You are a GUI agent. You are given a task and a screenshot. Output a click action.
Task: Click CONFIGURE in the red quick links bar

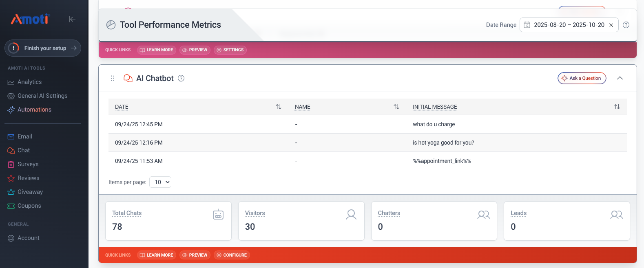(232, 255)
